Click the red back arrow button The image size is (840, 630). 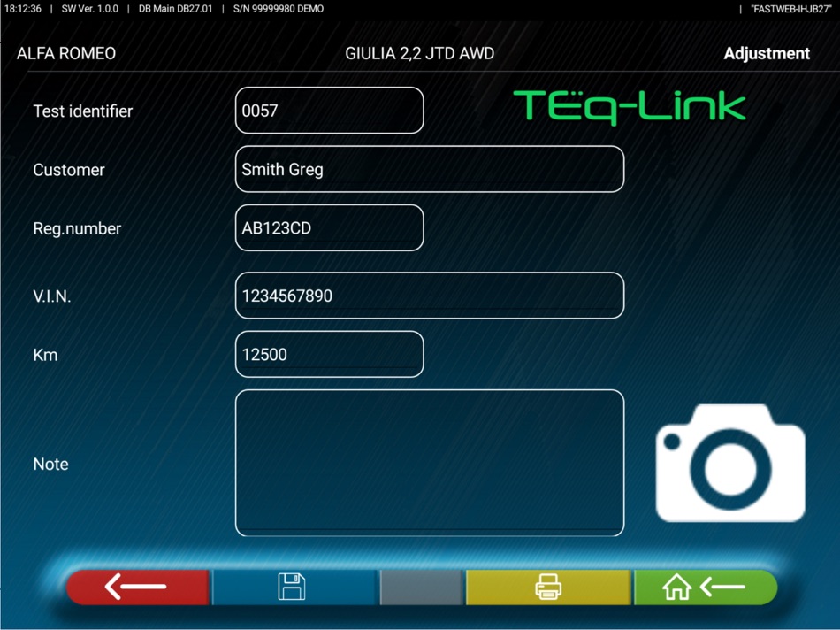pyautogui.click(x=137, y=588)
